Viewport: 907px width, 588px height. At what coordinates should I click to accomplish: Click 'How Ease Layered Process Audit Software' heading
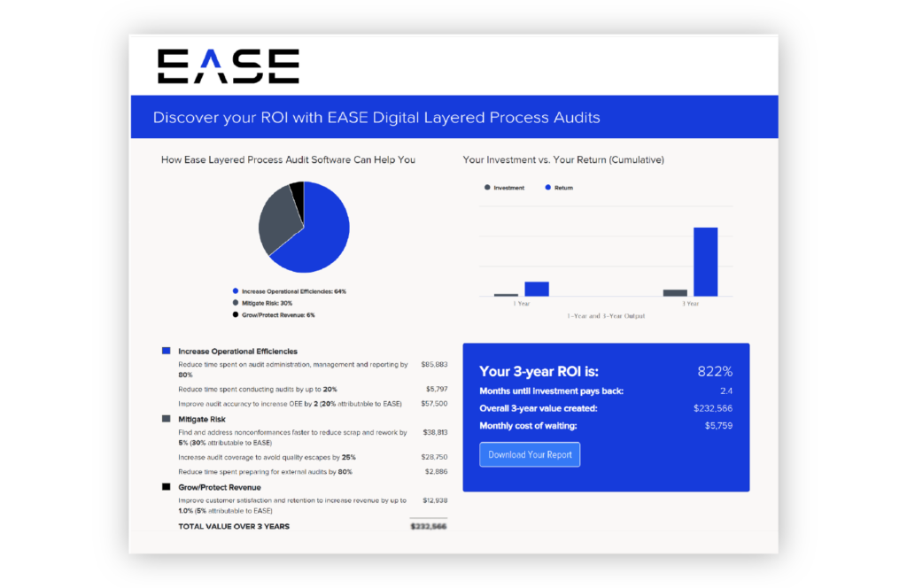288,159
